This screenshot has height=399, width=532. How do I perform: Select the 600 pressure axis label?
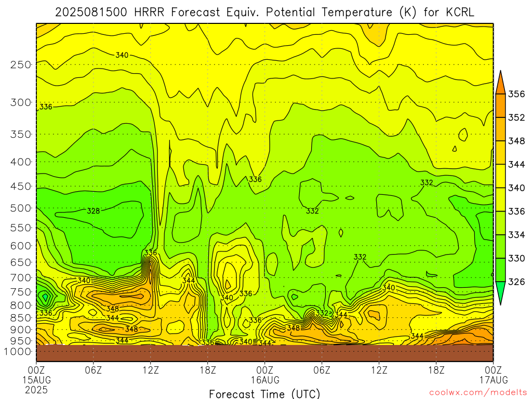[x=21, y=246]
